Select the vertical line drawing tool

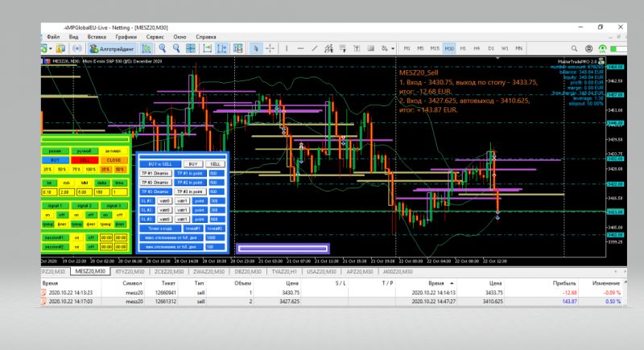pyautogui.click(x=287, y=49)
